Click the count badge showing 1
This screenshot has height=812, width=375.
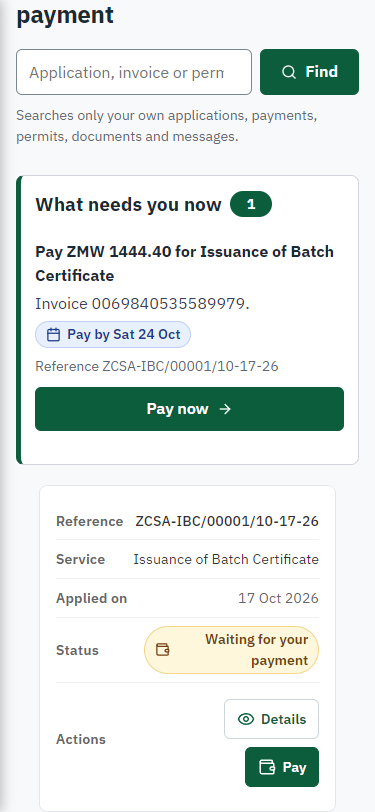(x=251, y=205)
